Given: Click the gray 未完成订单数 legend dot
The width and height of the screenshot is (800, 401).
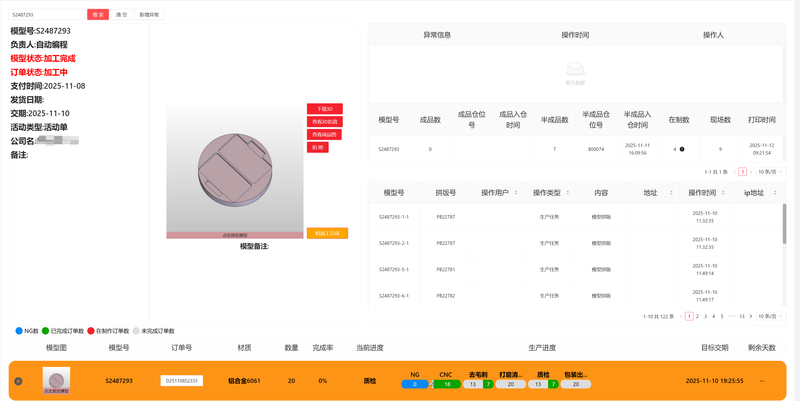Looking at the screenshot, I should (136, 331).
